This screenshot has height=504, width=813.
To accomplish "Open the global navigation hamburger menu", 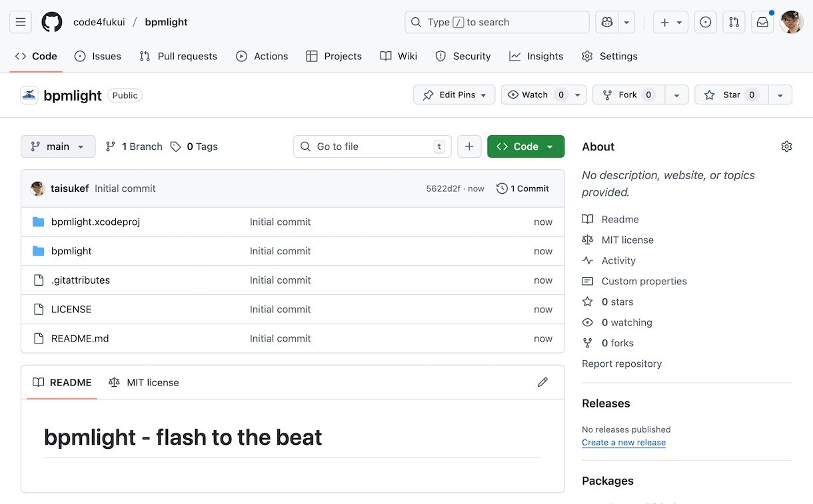I will (x=21, y=22).
